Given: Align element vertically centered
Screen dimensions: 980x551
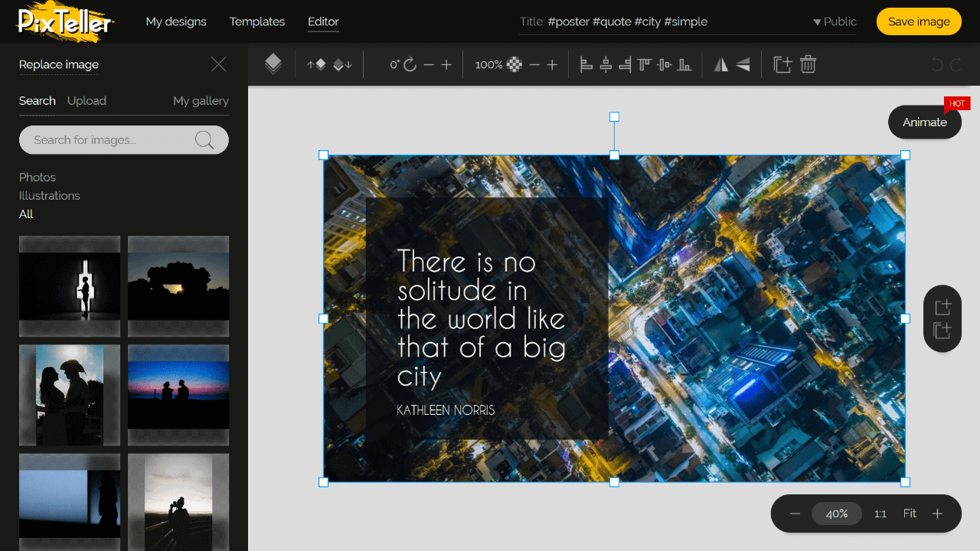Looking at the screenshot, I should click(665, 65).
